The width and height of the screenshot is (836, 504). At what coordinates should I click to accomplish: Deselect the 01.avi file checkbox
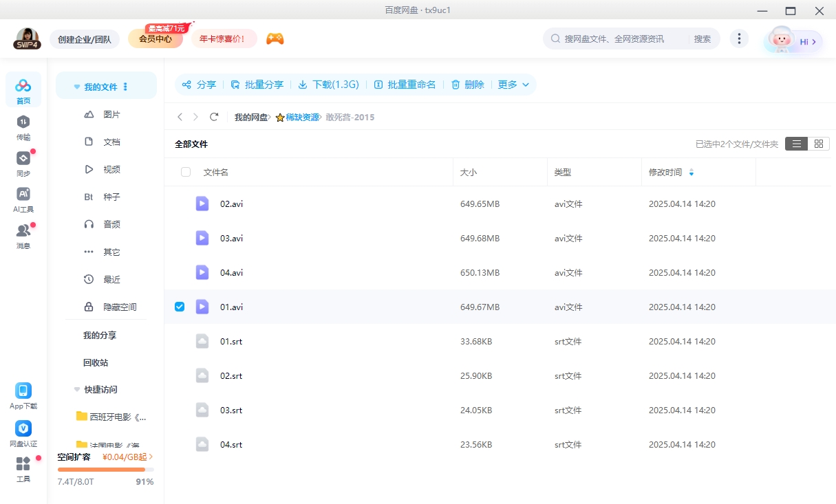[x=179, y=307]
